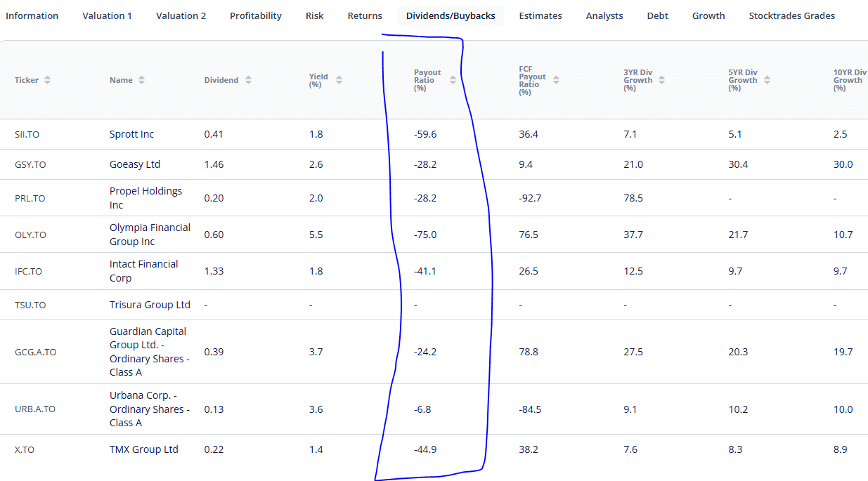Open the Information tab
This screenshot has width=868, height=481.
[32, 15]
